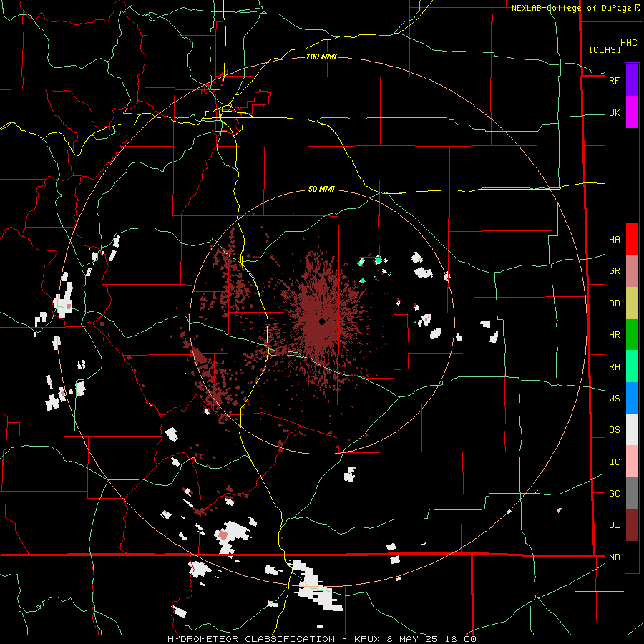
Task: Click the HR legend label
Action: pos(615,335)
